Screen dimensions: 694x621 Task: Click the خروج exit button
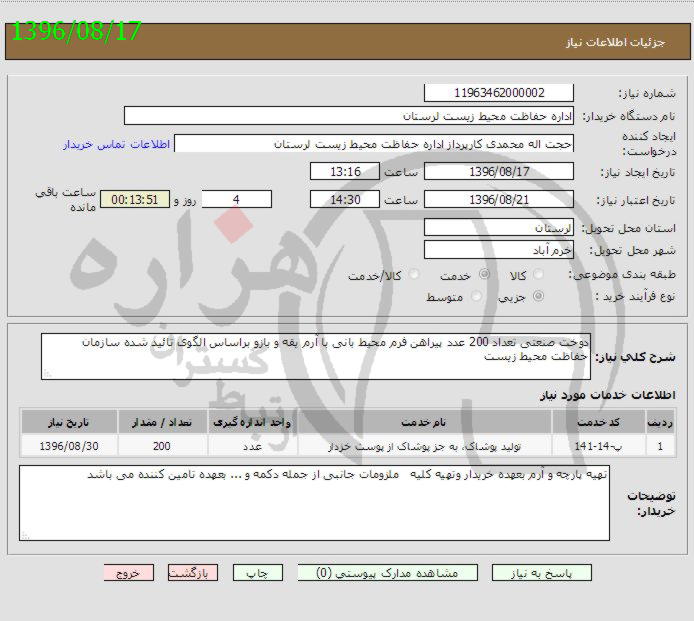point(128,573)
